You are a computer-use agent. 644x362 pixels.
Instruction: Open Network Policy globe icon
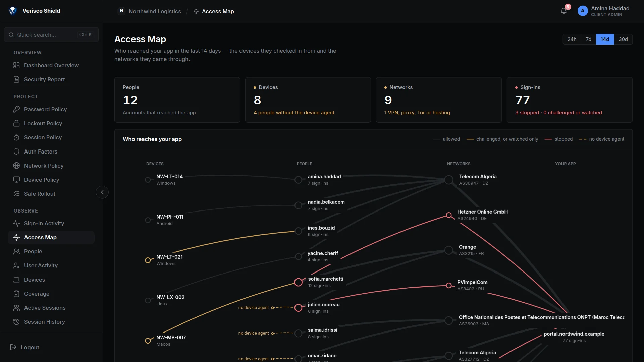[16, 166]
